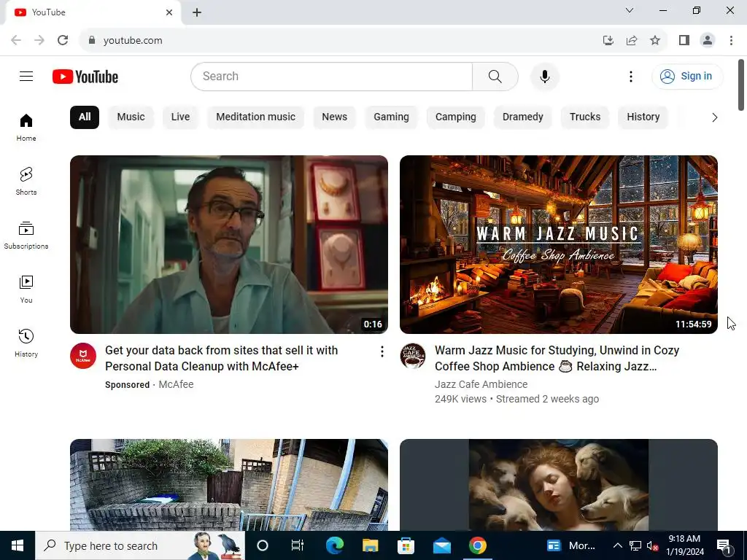Select the Trucks filter chip
Viewport: 747px width, 560px height.
585,117
